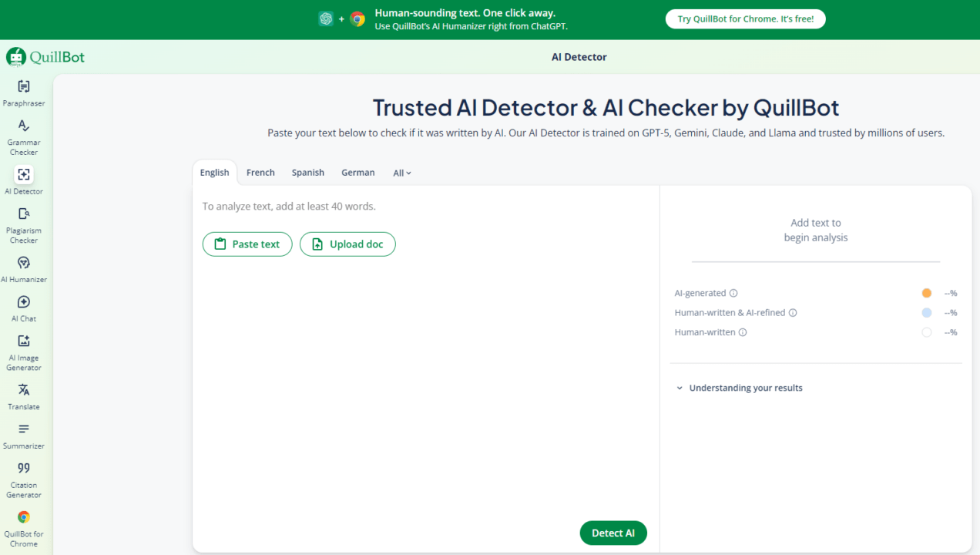This screenshot has width=980, height=555.
Task: Click info icon beside Human-written & AI-refined
Action: pyautogui.click(x=793, y=313)
